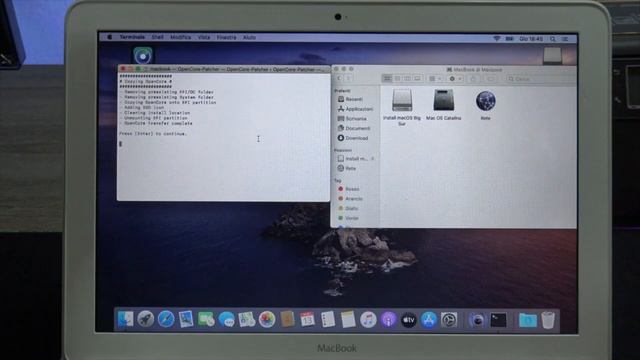Open the Finder action gear dropdown
This screenshot has height=360, width=640.
tap(455, 78)
